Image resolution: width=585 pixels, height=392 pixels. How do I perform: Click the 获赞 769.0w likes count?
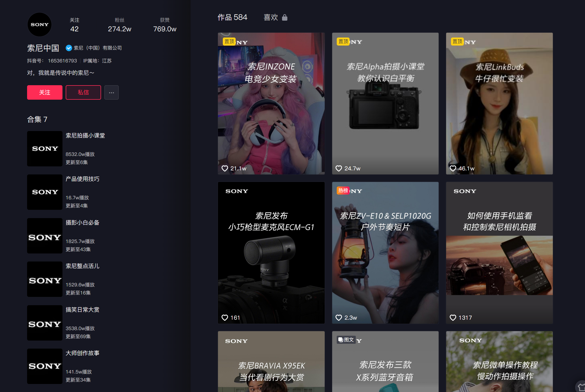(165, 25)
